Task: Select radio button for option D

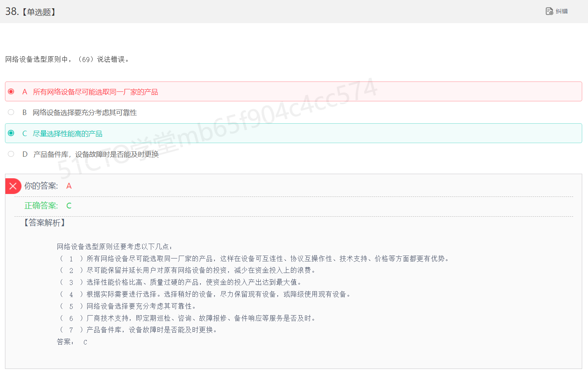Action: click(x=11, y=154)
